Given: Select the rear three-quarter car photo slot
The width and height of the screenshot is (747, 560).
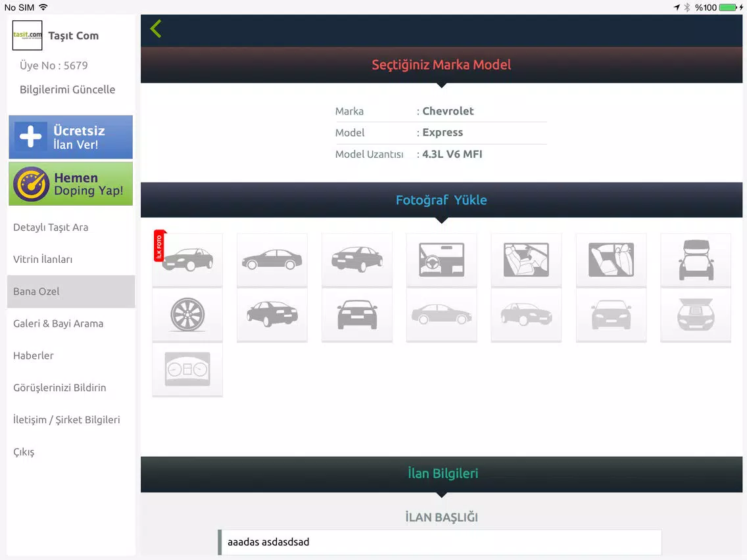Looking at the screenshot, I should click(x=357, y=260).
